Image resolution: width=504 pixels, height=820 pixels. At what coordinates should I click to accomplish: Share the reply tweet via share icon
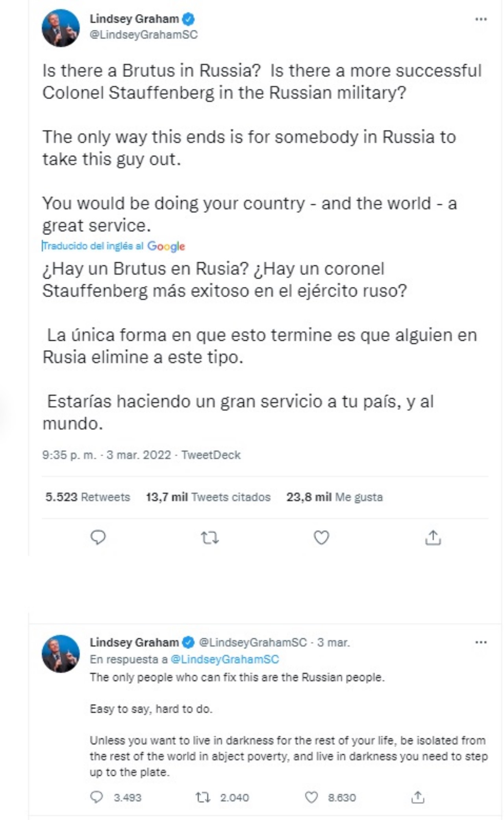pyautogui.click(x=417, y=798)
